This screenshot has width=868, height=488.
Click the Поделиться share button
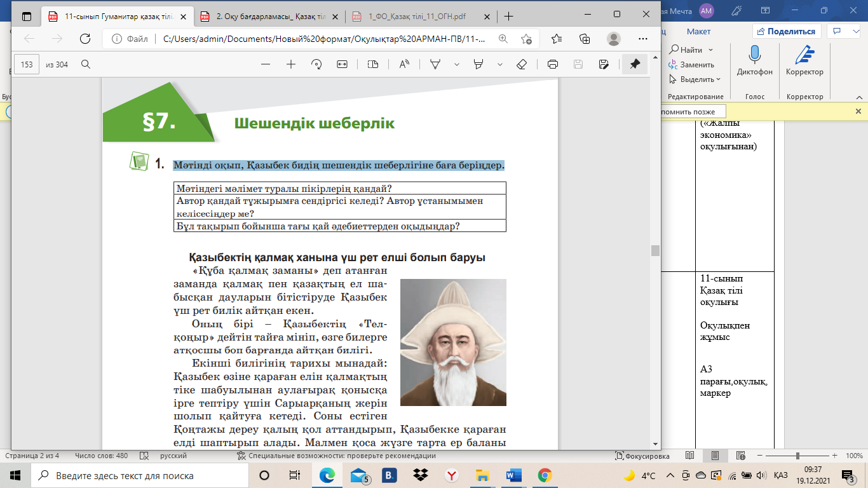click(x=787, y=31)
